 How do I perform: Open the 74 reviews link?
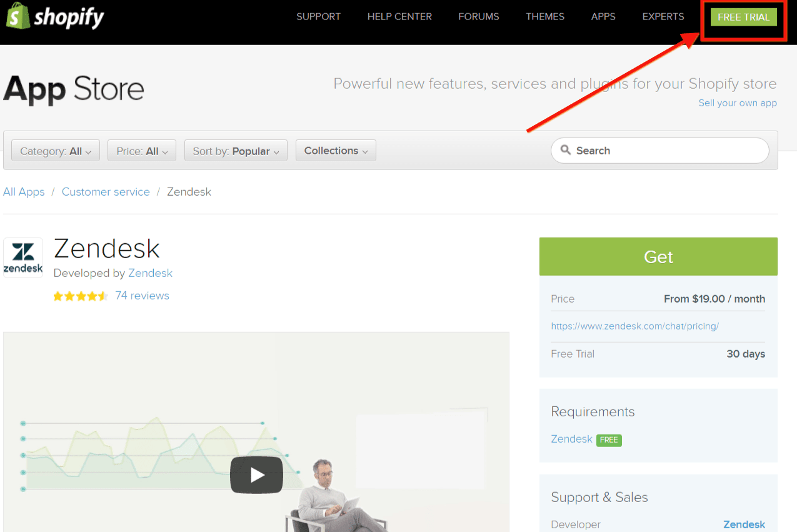[x=142, y=296]
